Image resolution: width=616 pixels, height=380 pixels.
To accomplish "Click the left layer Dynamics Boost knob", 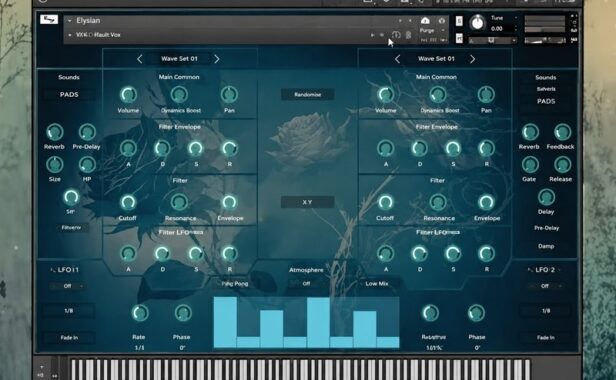I will point(179,95).
